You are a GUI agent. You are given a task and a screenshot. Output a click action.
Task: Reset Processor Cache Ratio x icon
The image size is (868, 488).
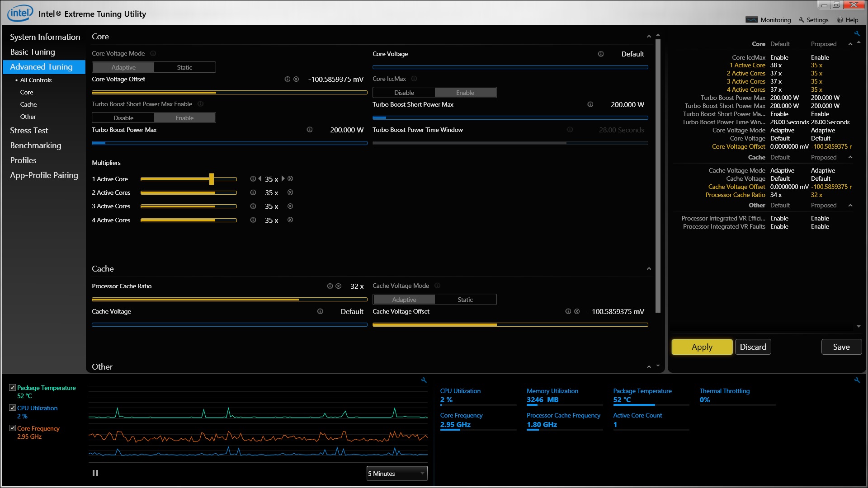[338, 286]
